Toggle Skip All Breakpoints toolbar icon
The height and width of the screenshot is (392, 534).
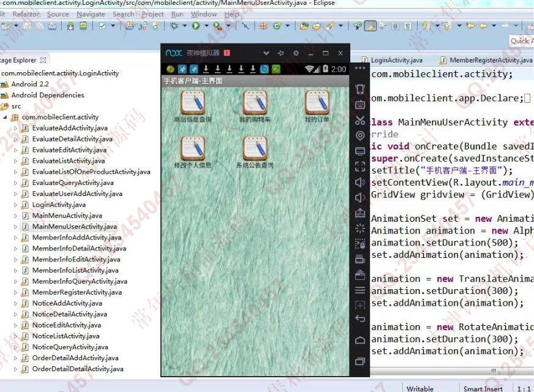coord(245,26)
